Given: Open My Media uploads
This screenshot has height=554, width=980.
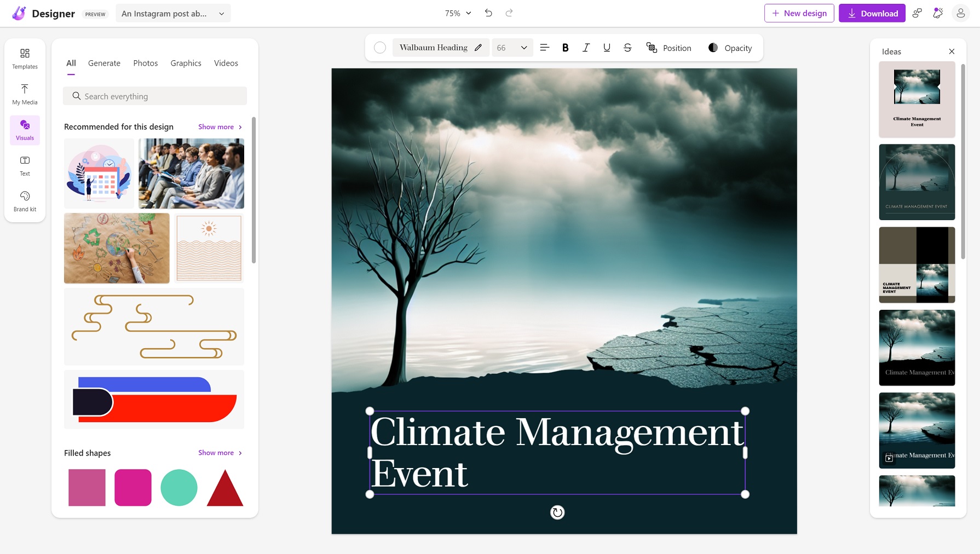Looking at the screenshot, I should click(x=25, y=94).
